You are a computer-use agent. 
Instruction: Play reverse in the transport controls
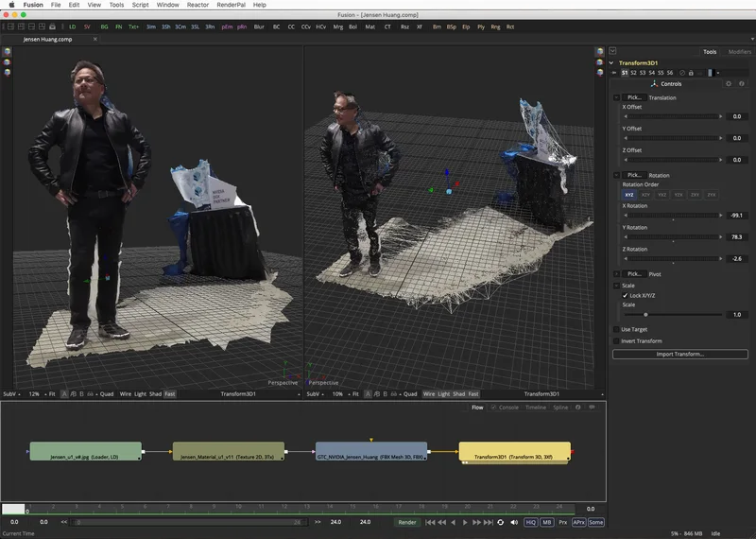453,522
